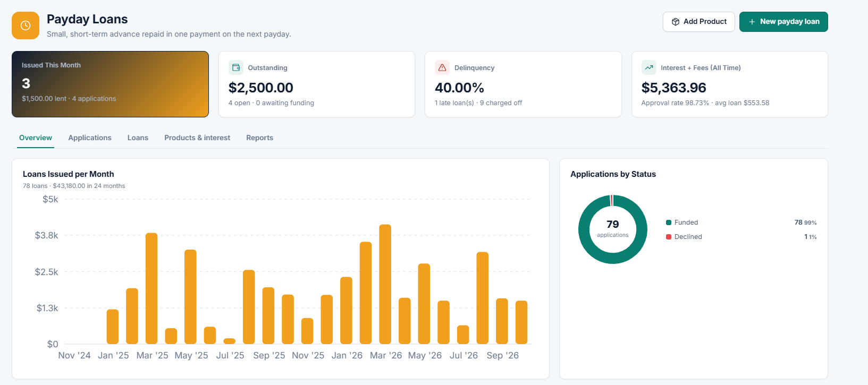Go to the Loans tab
Image resolution: width=868 pixels, height=385 pixels.
point(138,138)
